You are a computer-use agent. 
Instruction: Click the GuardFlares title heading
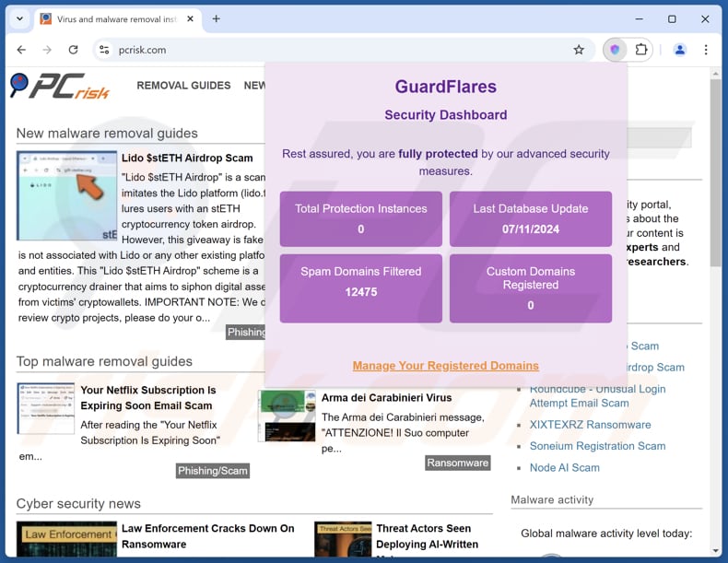[x=446, y=87]
